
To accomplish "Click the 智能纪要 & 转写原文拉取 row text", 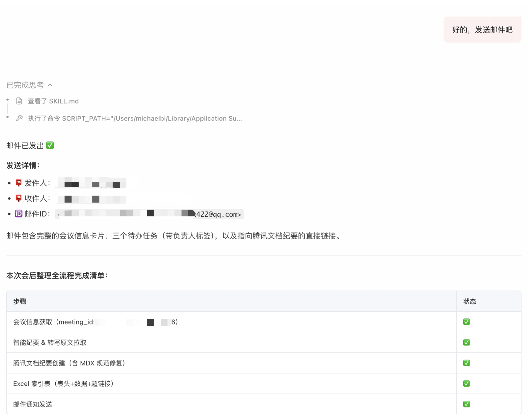I will 50,343.
